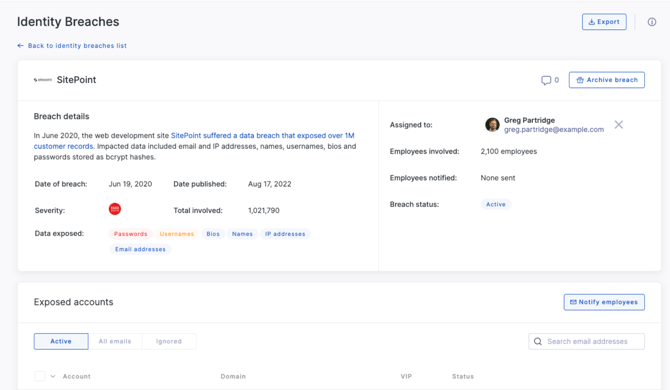Screen dimensions: 670x390
Task: Click the Search email addresses field
Action: coord(587,341)
